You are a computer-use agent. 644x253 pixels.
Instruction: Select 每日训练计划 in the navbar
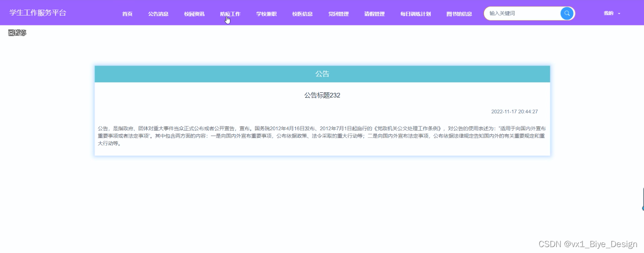[415, 14]
